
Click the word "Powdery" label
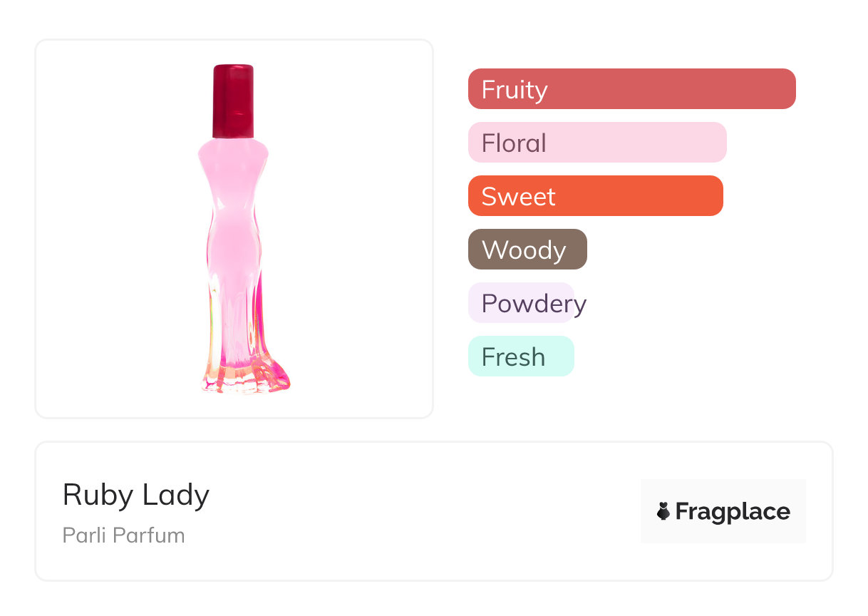click(x=534, y=304)
